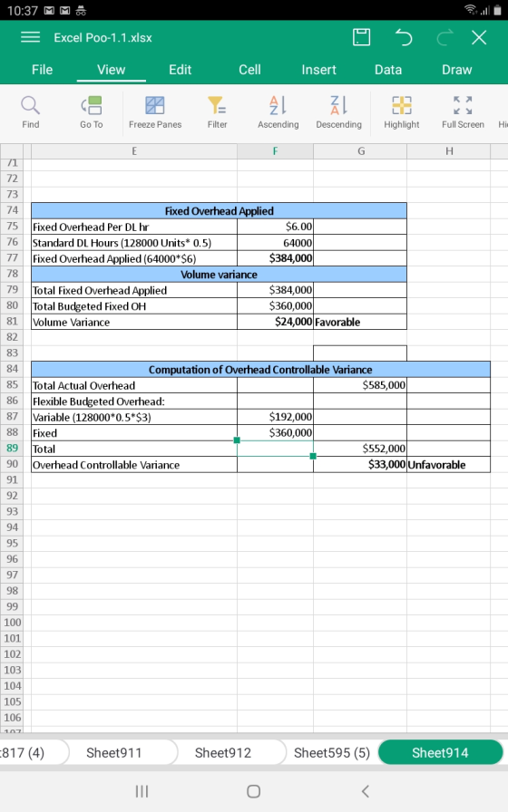Click the 'Unfavorable' cell
Viewport: 508px width, 812px height.
(x=448, y=465)
